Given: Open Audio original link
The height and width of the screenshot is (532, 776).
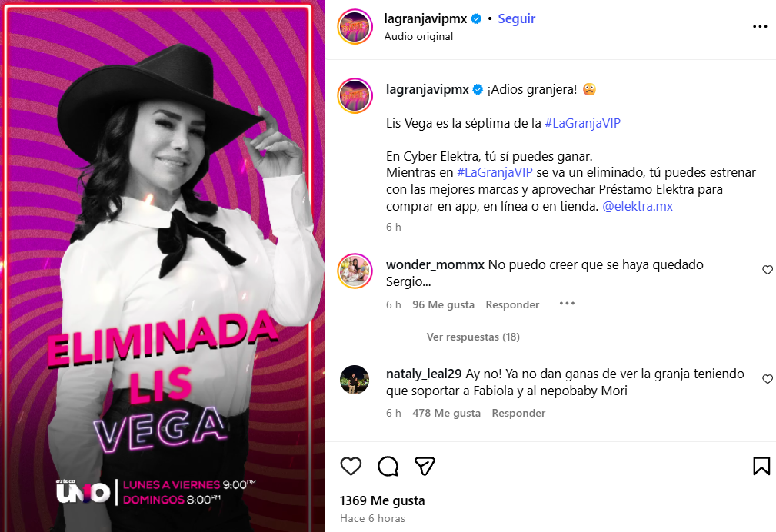Looking at the screenshot, I should pyautogui.click(x=418, y=37).
